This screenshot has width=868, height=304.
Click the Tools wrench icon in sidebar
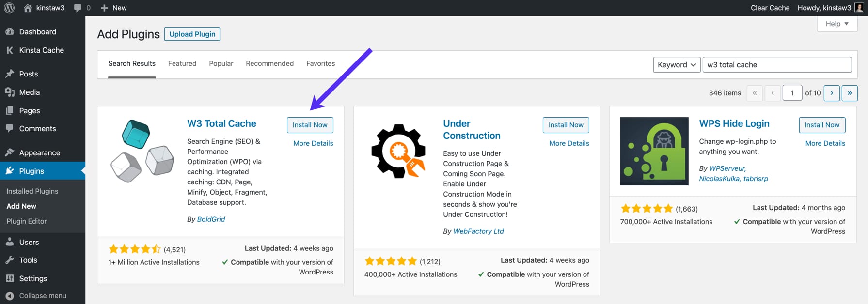(10, 260)
